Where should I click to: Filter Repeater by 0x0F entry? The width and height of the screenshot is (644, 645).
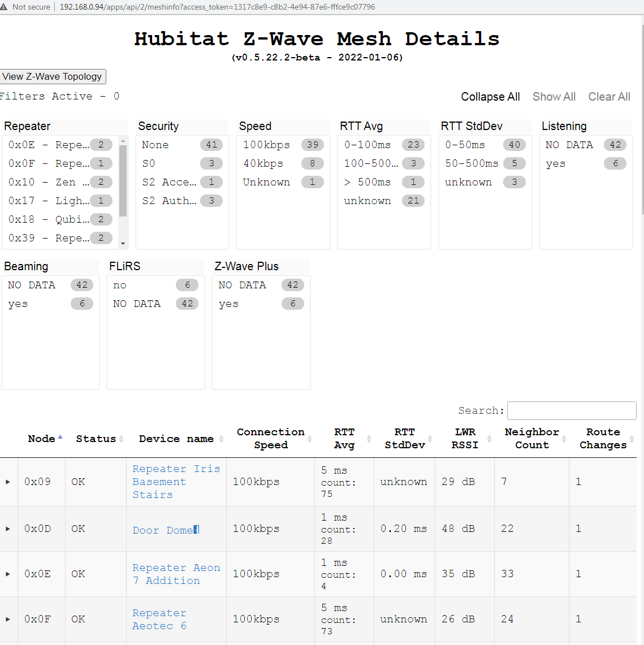click(x=60, y=163)
